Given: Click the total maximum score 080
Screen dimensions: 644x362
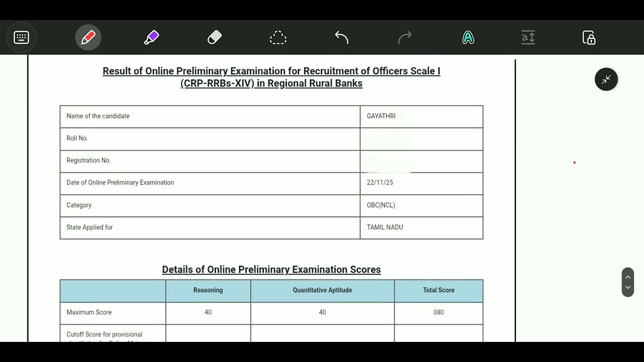Looking at the screenshot, I should point(439,312).
